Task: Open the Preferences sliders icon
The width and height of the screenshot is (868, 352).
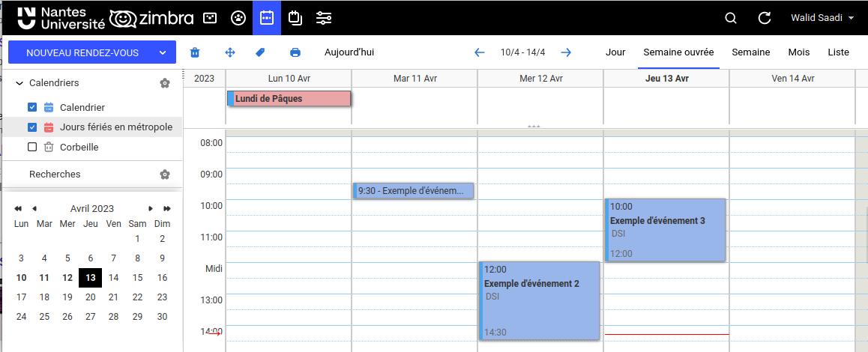Action: (324, 18)
